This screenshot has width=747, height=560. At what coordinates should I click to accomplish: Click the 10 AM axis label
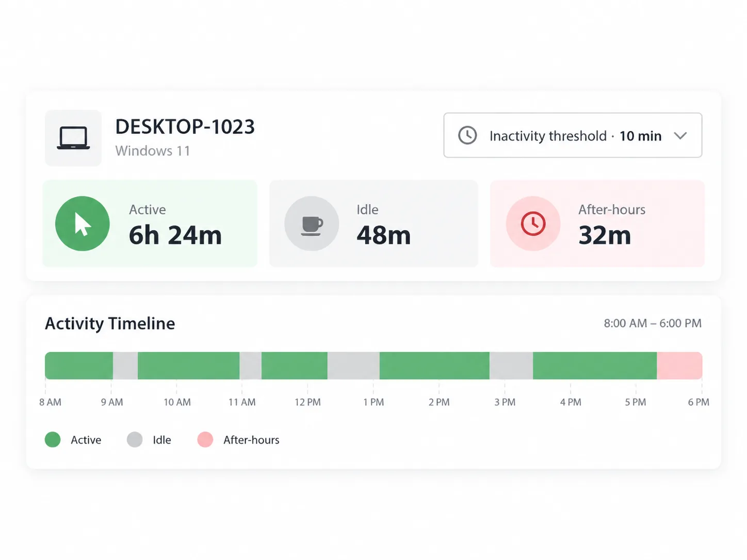(177, 402)
